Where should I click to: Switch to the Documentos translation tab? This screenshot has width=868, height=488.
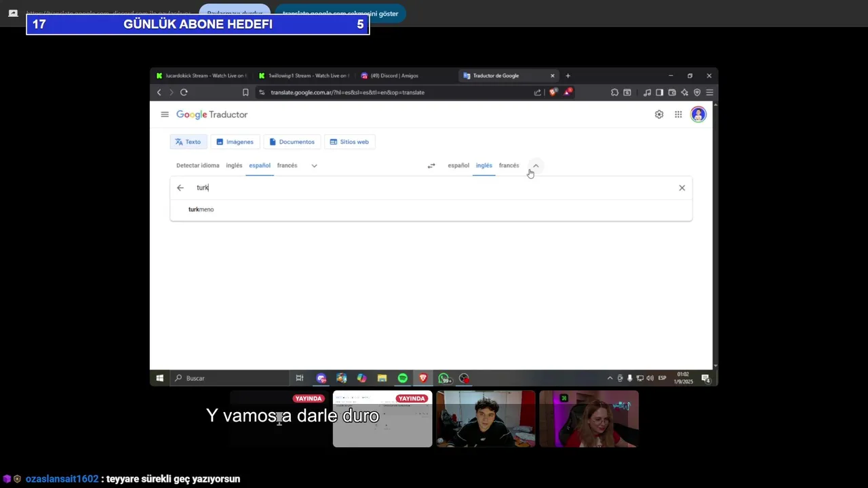(292, 142)
